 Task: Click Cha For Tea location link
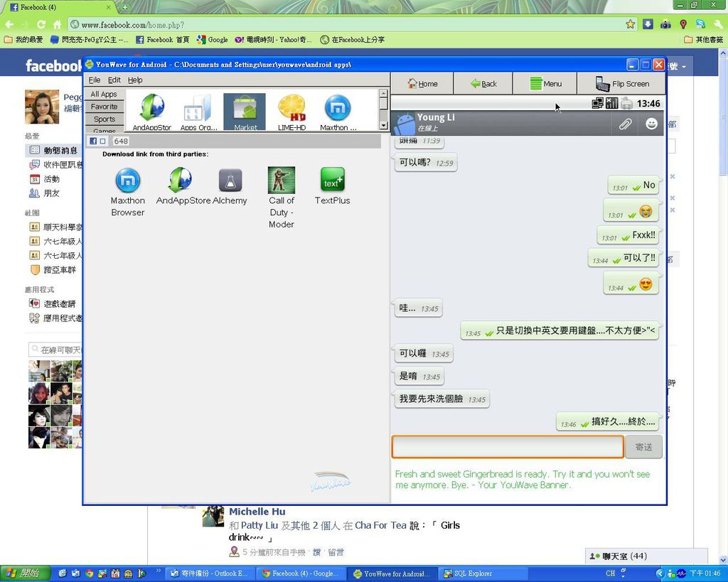pyautogui.click(x=380, y=525)
